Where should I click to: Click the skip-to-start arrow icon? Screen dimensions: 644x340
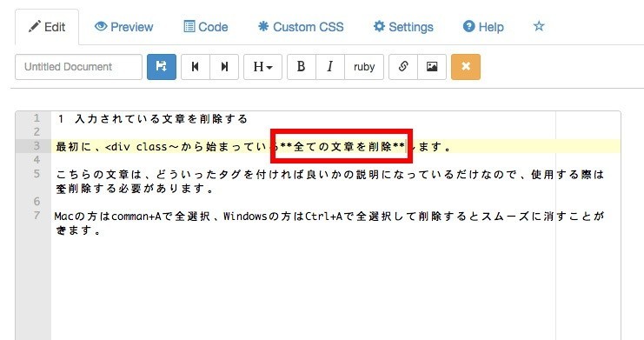[196, 67]
